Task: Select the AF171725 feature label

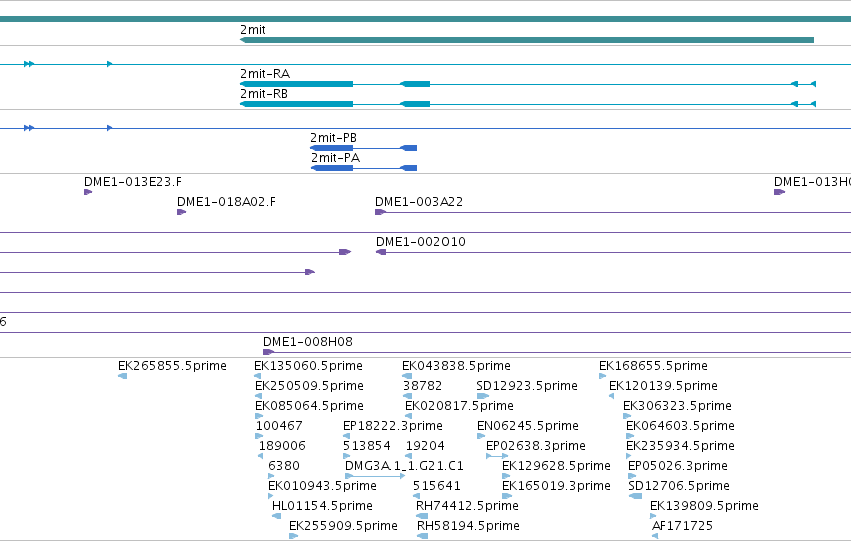Action: [682, 526]
